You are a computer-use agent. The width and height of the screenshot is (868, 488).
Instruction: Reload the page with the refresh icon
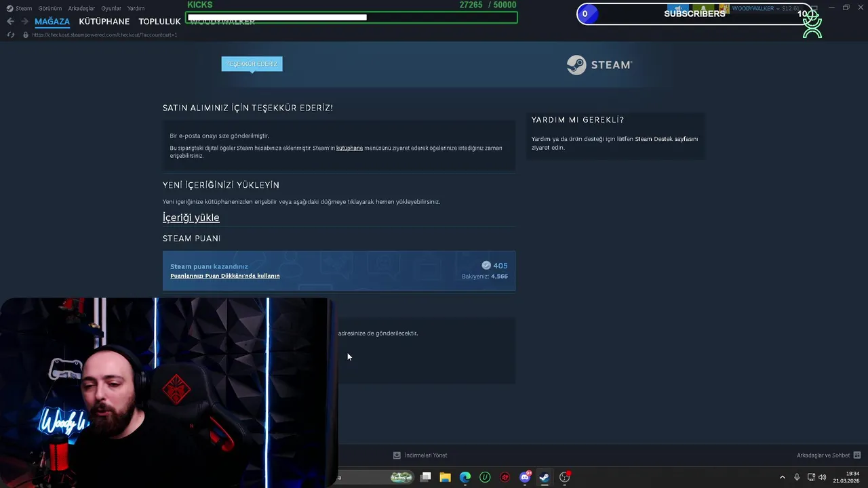click(10, 35)
